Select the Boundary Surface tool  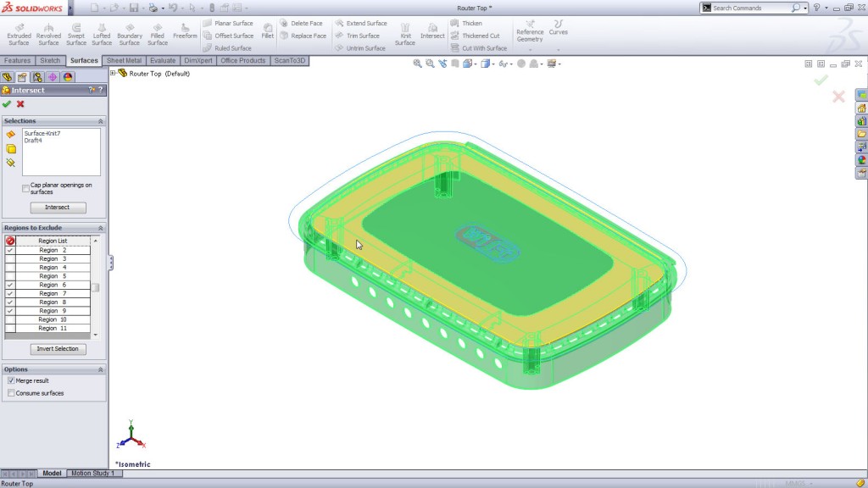[130, 34]
